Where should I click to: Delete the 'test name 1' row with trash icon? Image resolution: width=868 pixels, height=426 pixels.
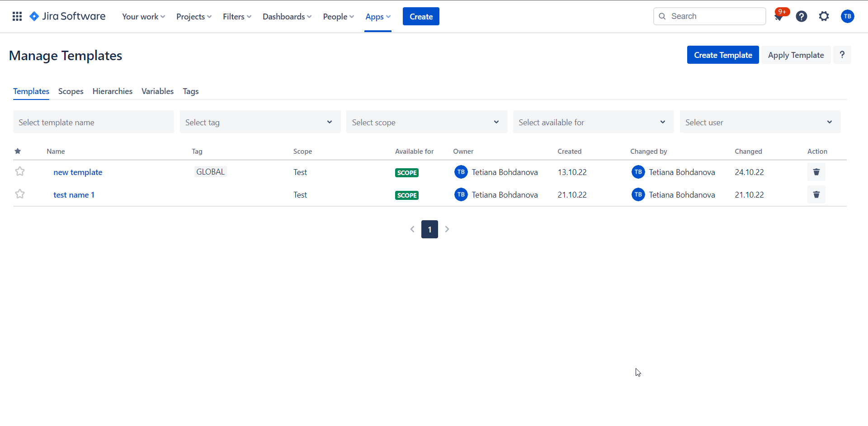(x=816, y=195)
